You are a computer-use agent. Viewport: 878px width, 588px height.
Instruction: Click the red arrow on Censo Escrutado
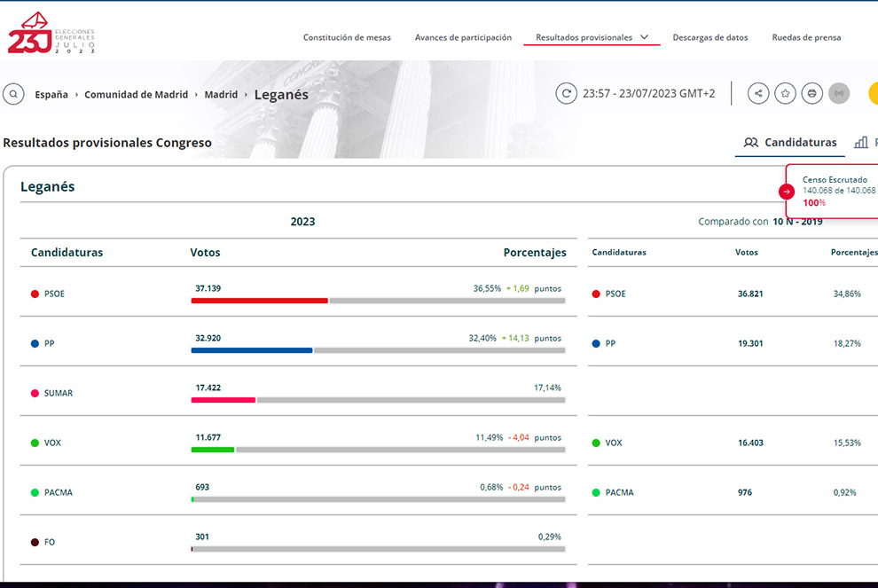787,192
